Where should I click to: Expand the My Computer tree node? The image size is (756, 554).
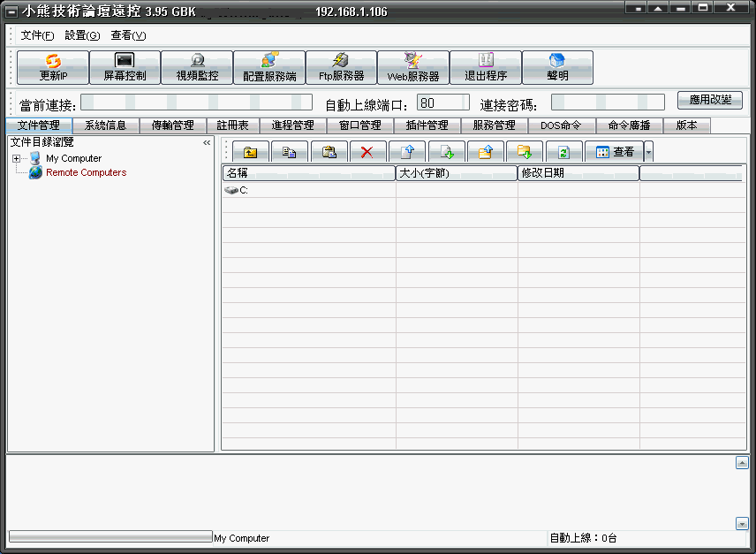[16, 159]
